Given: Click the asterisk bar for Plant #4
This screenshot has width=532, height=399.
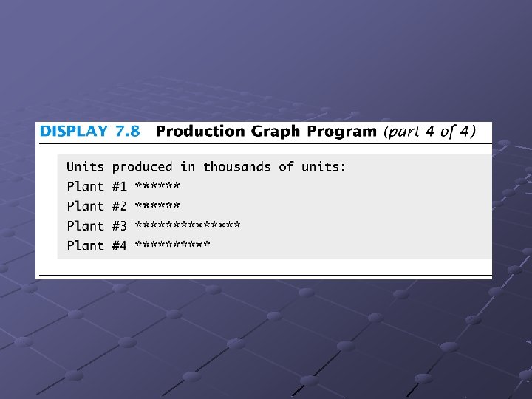Looking at the screenshot, I should (x=173, y=245).
